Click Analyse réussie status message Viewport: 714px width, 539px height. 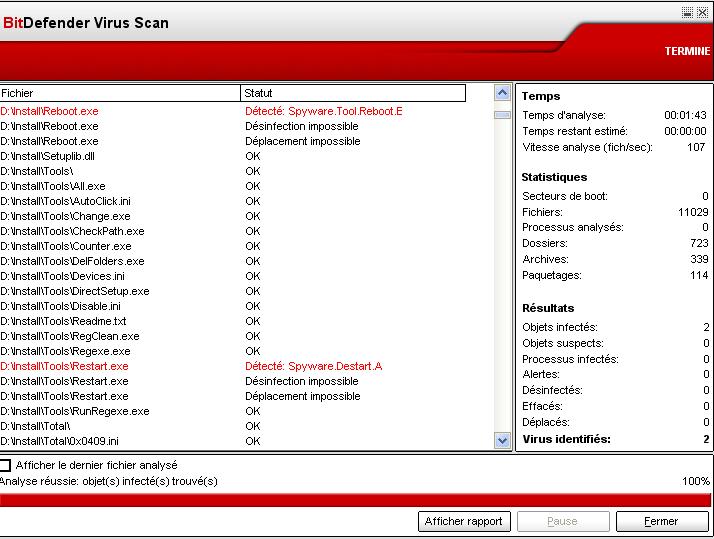pyautogui.click(x=109, y=482)
